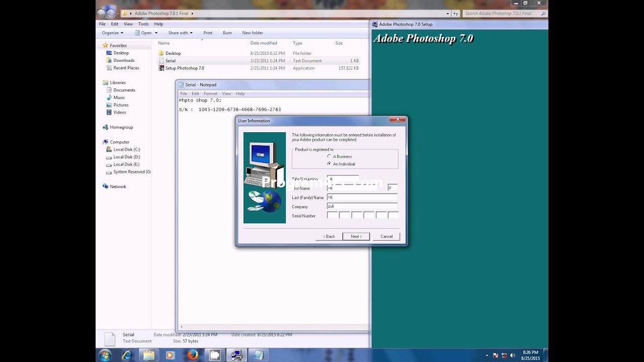Open Desktop in Favorites sidebar
Screen dimensions: 644x362
click(x=121, y=53)
